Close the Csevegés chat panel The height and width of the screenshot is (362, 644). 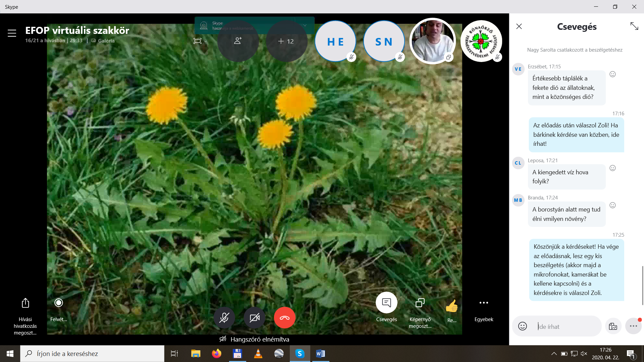coord(519,26)
